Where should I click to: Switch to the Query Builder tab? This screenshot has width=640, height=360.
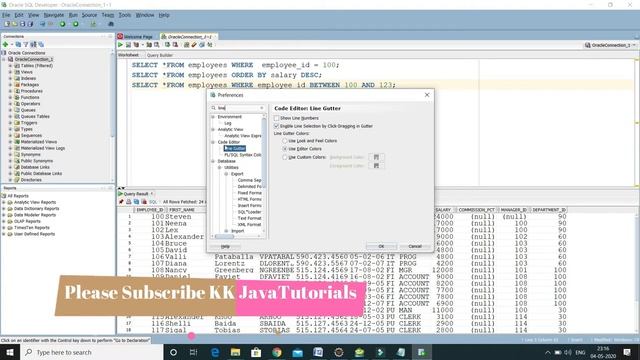[160, 55]
